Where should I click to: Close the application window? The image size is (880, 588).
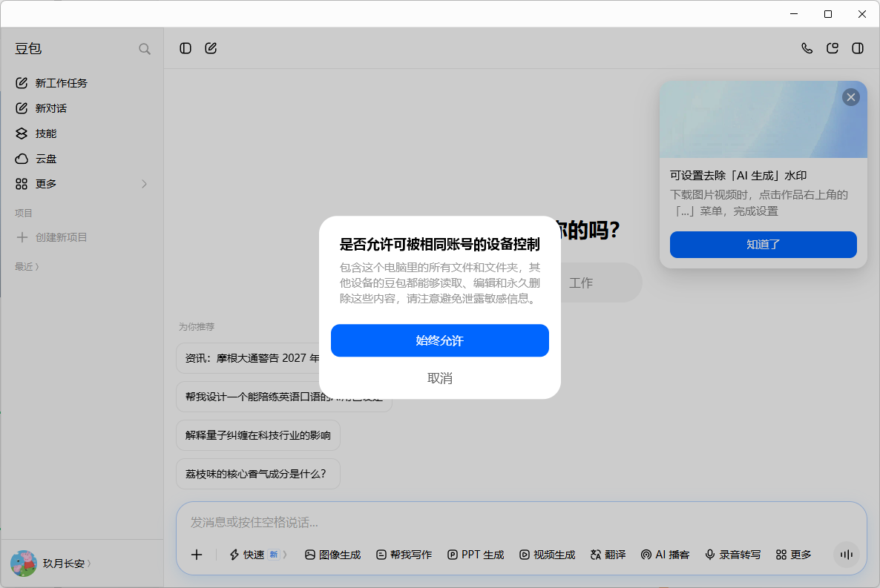click(x=862, y=14)
